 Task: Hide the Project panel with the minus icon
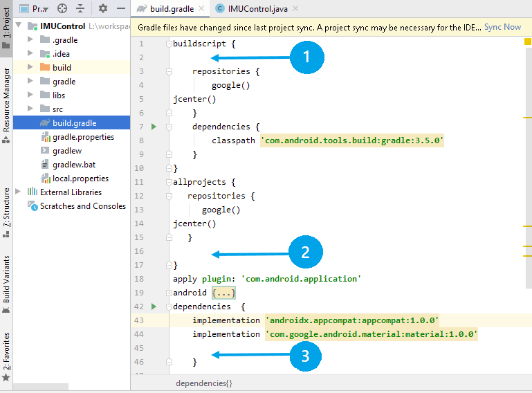click(120, 8)
